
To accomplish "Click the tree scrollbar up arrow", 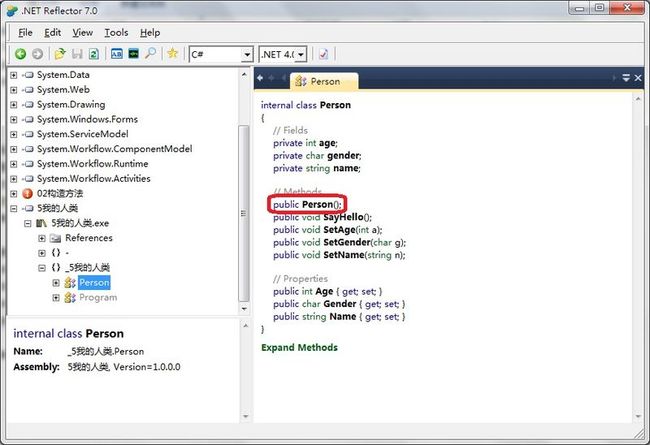I will [244, 75].
